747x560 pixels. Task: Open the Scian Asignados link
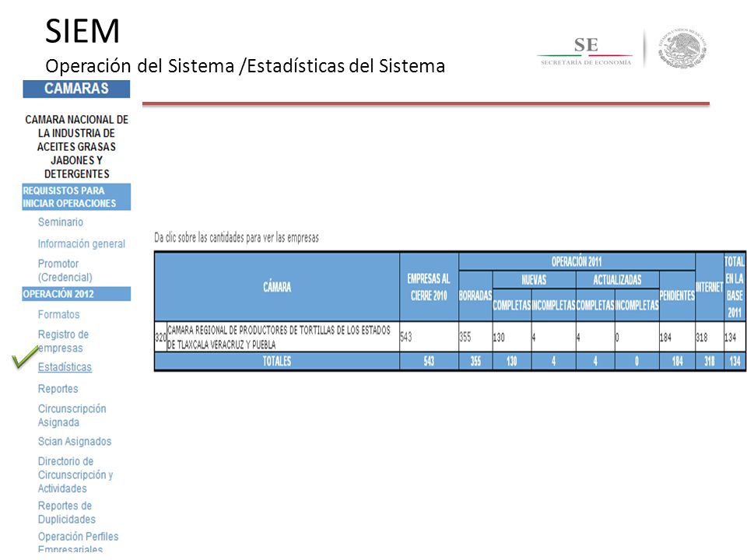[x=75, y=442]
